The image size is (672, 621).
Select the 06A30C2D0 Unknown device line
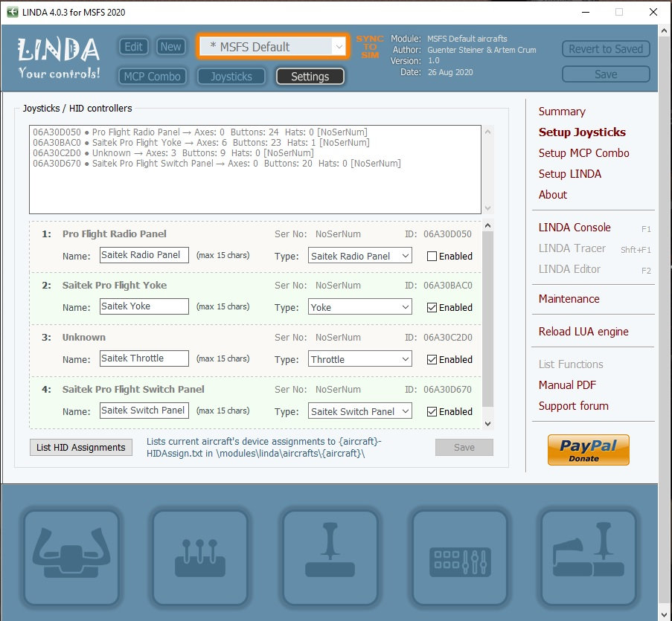[x=173, y=153]
